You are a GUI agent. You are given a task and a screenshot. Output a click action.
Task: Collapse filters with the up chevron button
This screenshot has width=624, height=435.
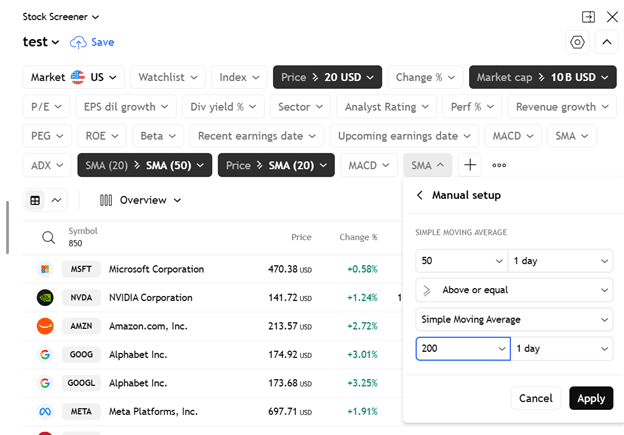607,42
